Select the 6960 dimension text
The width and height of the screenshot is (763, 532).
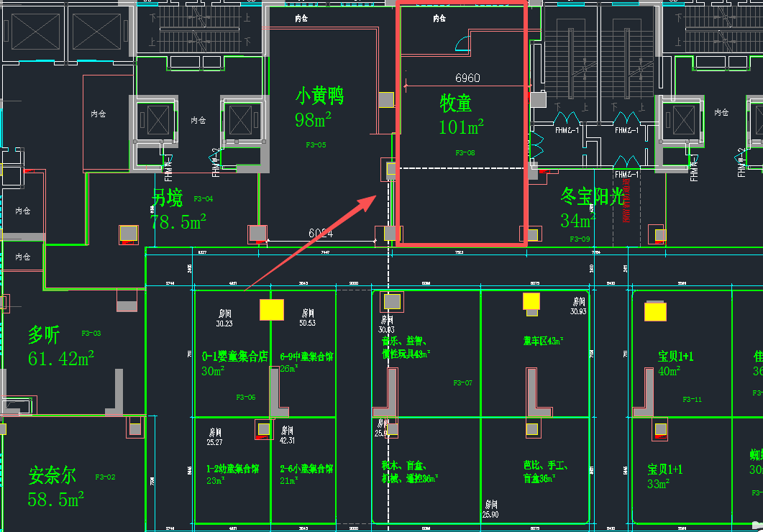point(467,78)
